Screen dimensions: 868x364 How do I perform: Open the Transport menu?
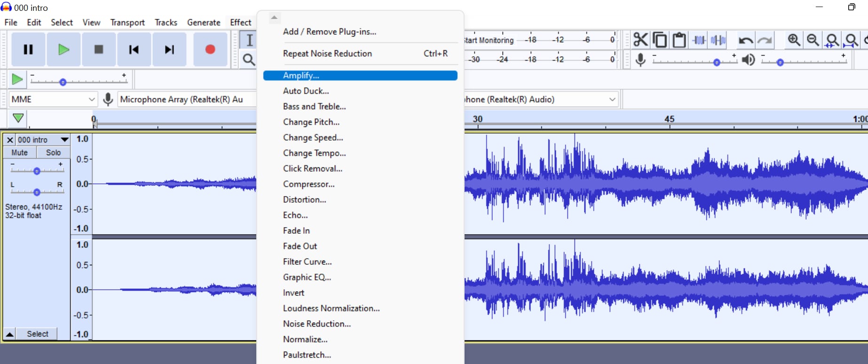(127, 23)
